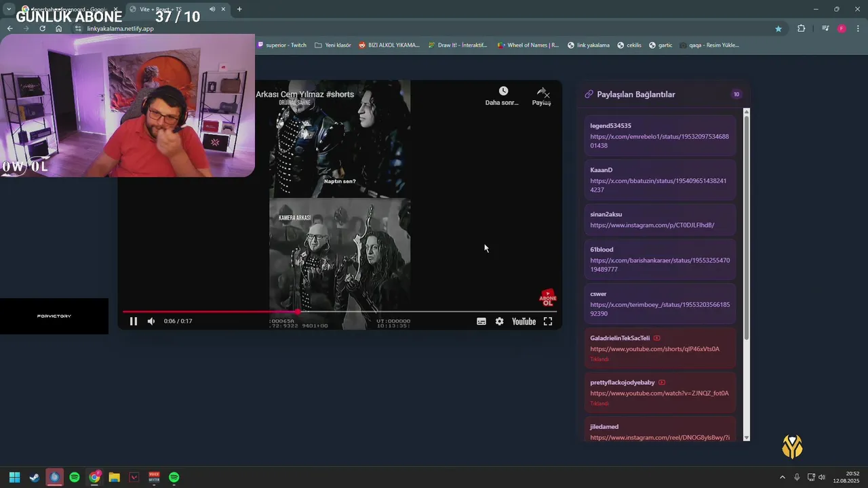Viewport: 868px width, 488px height.
Task: Open the BIZI ALKOL YIKAMA bookmark
Action: point(389,45)
